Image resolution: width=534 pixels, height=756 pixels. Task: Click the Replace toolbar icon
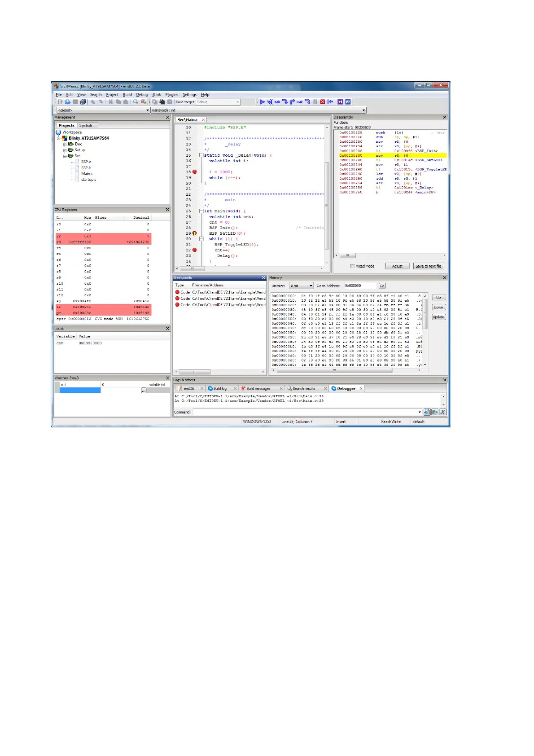(x=144, y=102)
